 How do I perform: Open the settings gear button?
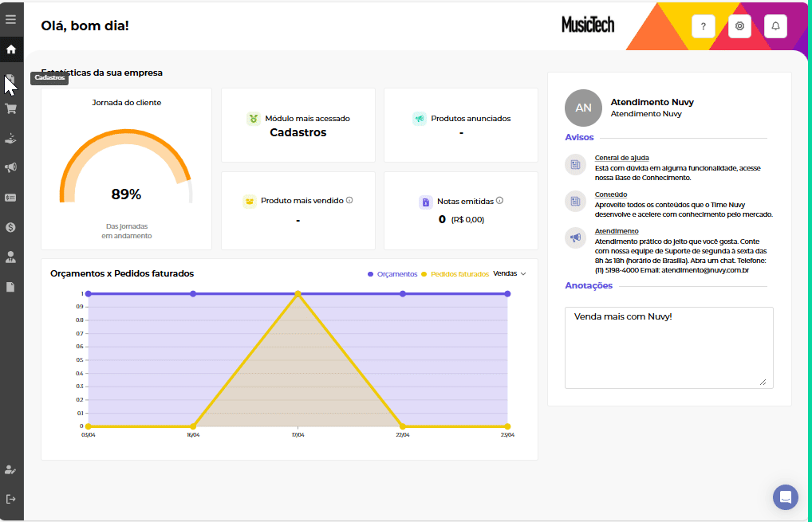point(739,26)
